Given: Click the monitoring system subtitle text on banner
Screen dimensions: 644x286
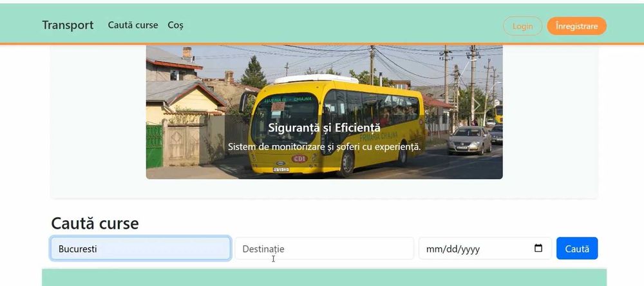Looking at the screenshot, I should (324, 146).
